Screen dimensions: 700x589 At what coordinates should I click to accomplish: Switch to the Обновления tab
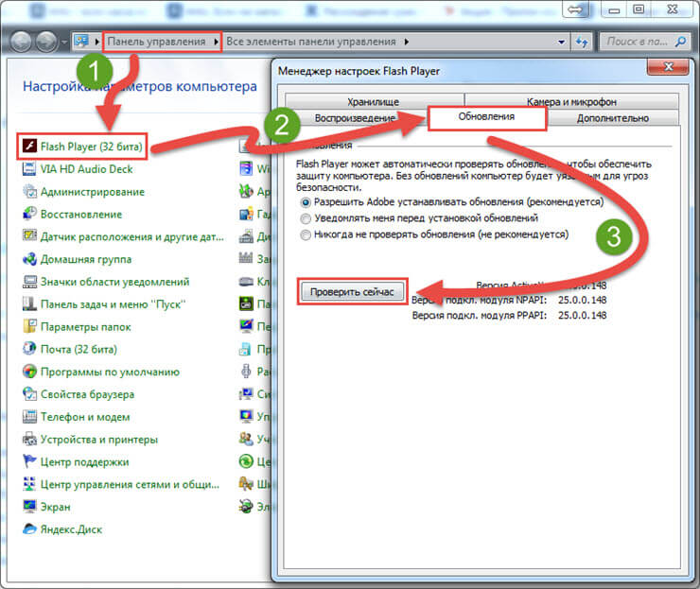(486, 117)
